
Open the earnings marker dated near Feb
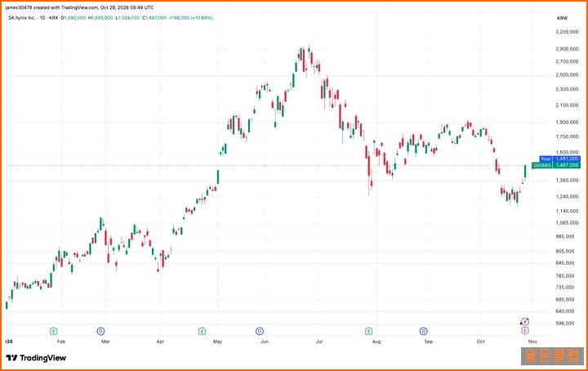click(x=54, y=331)
